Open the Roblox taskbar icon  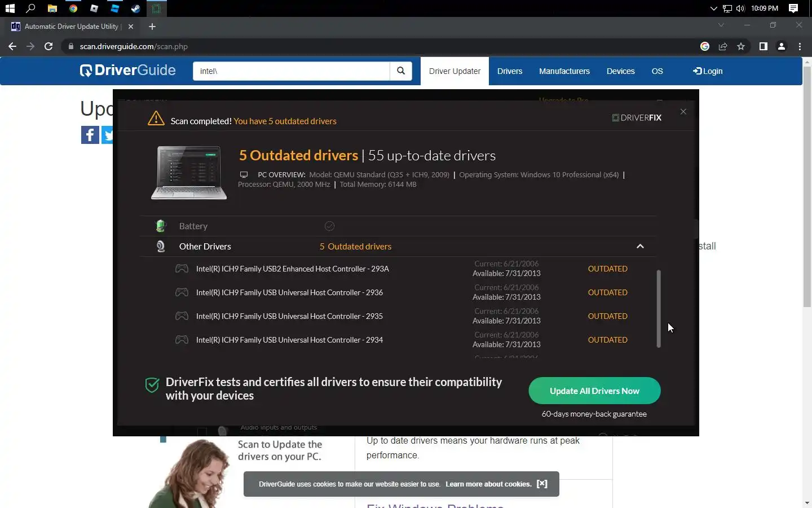(x=94, y=8)
